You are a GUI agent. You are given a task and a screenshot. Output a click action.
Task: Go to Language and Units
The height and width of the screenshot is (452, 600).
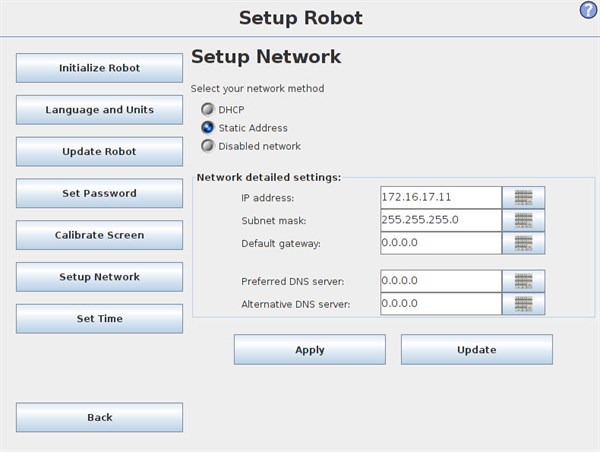(99, 110)
